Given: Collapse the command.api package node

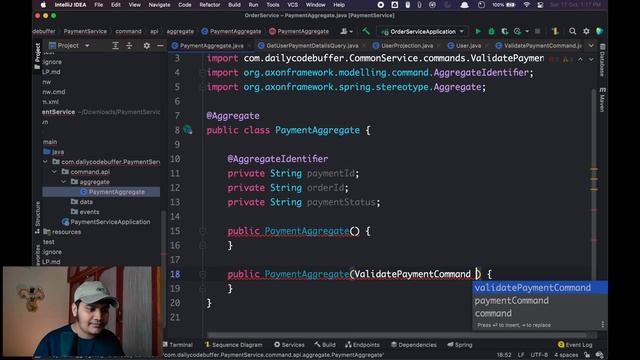Looking at the screenshot, I should 55,172.
